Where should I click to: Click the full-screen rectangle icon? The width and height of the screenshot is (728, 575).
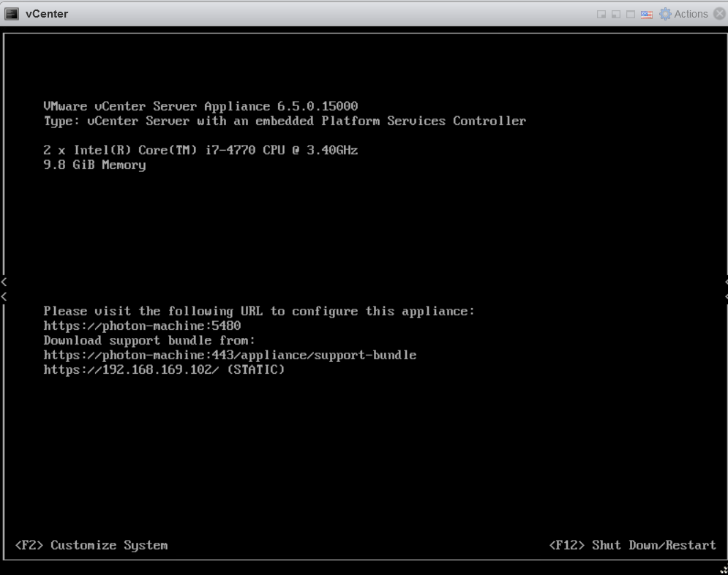point(630,14)
